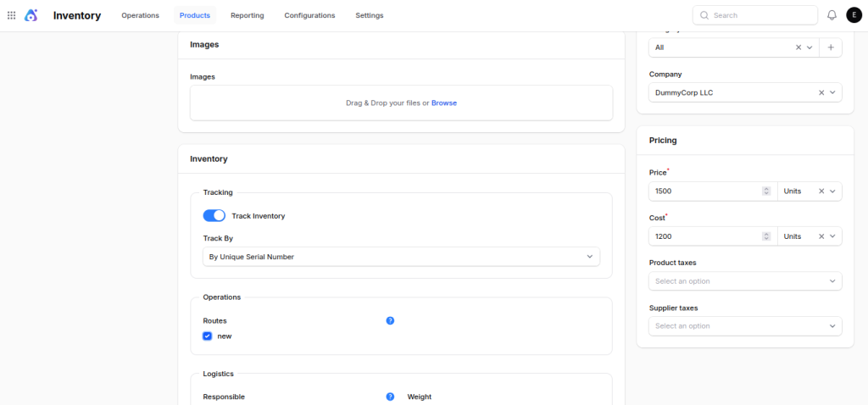The height and width of the screenshot is (405, 868).
Task: Click the image drag and drop zone
Action: 401,103
